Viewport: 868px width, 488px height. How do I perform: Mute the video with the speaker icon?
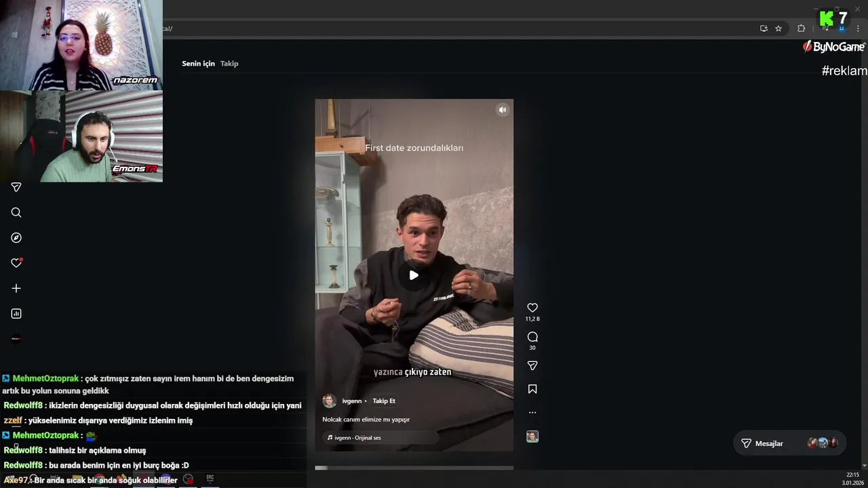[x=502, y=110]
